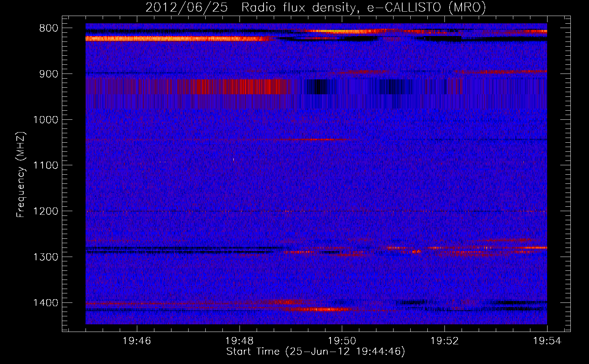The width and height of the screenshot is (589, 364).
Task: Click the 1300 frequency tick label
Action: point(46,257)
